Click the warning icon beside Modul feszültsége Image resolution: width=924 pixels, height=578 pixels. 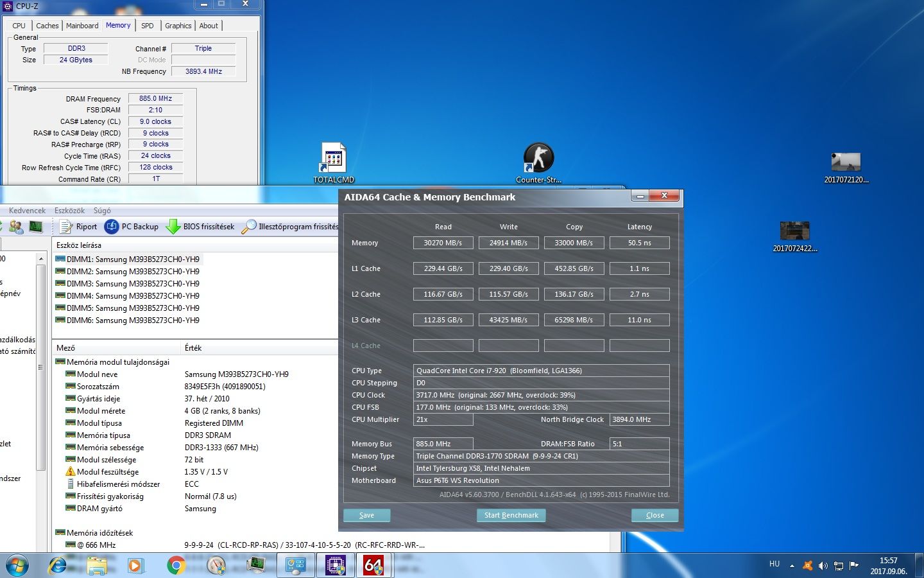pyautogui.click(x=71, y=472)
